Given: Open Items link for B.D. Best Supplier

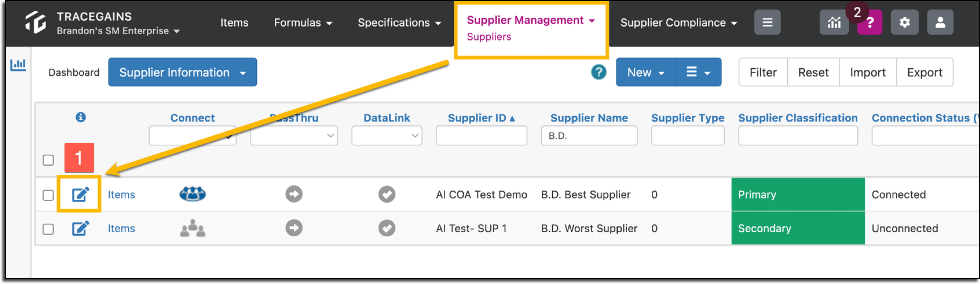Looking at the screenshot, I should click(121, 194).
